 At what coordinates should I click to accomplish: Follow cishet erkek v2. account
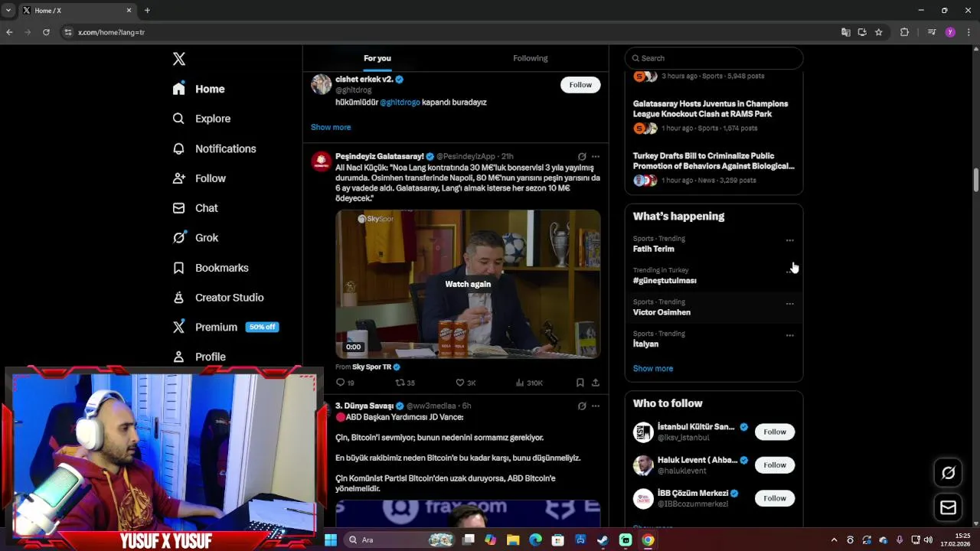pos(580,85)
